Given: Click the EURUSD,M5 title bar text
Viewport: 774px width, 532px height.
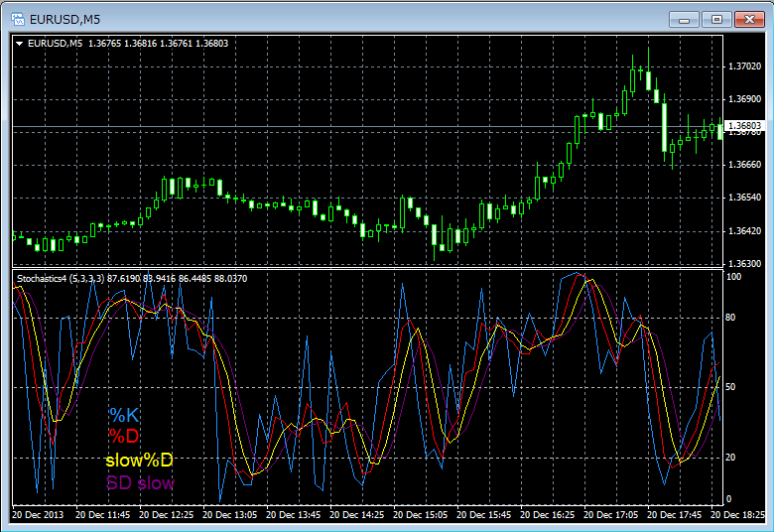Looking at the screenshot, I should click(66, 19).
